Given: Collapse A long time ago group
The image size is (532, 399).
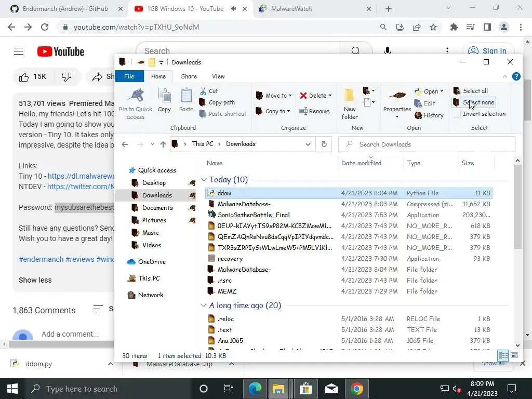Looking at the screenshot, I should click(204, 305).
